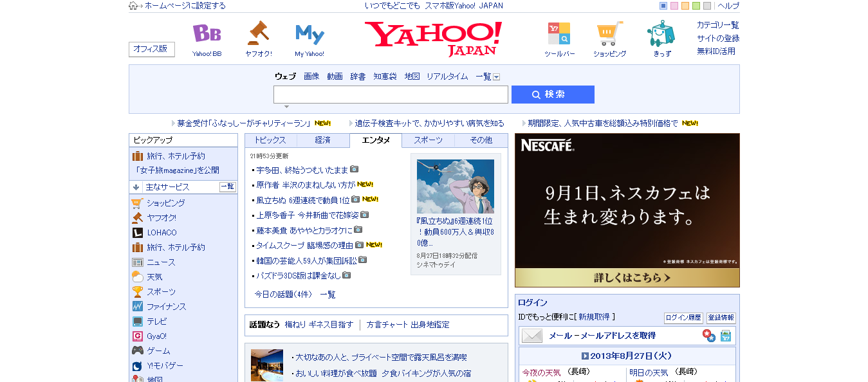Open the Yahoo! BB icon

tap(207, 33)
